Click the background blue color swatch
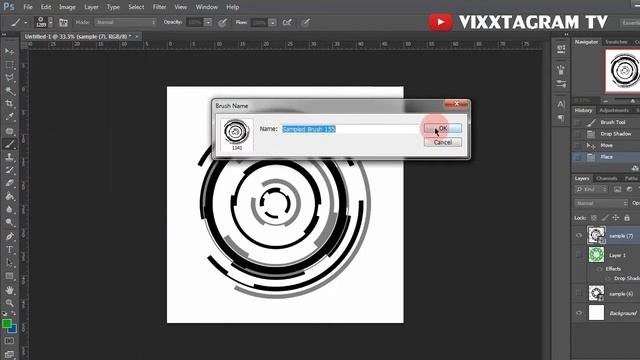 [x=13, y=329]
